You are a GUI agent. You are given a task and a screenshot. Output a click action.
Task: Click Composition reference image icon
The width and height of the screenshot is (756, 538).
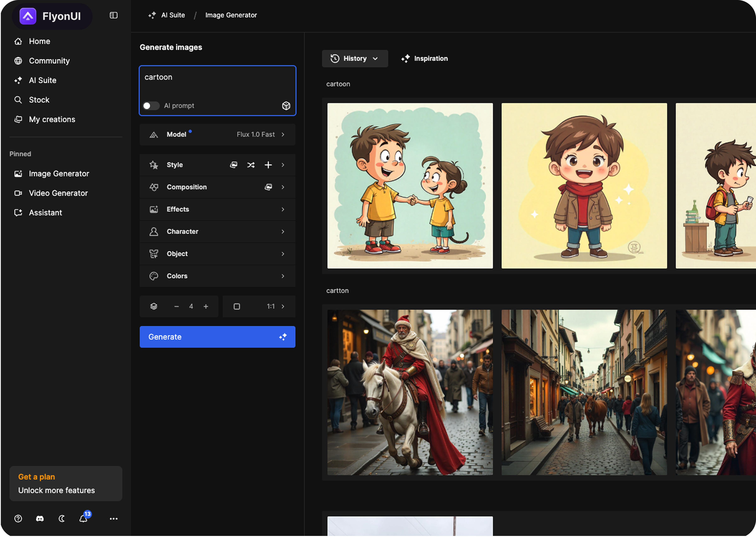(268, 187)
